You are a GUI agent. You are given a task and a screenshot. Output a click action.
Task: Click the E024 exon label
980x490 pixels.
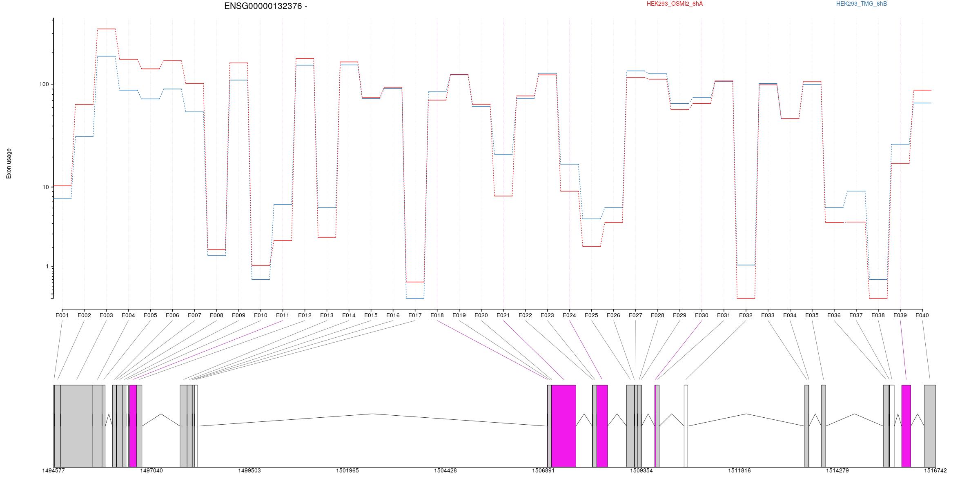click(x=569, y=315)
